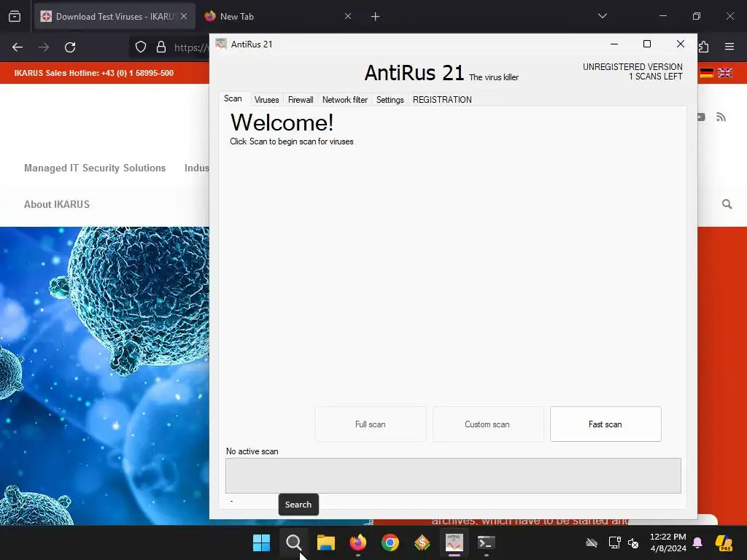Viewport: 747px width, 560px height.
Task: Click the '1 SCANS LEFT' label
Action: click(x=656, y=77)
